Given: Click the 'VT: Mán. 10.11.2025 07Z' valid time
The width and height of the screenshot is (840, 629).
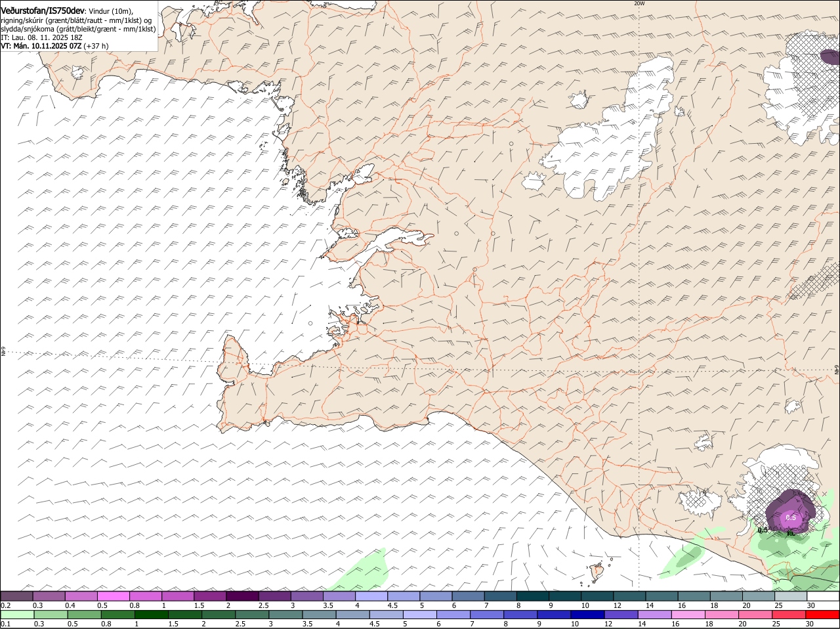Looking at the screenshot, I should (41, 46).
